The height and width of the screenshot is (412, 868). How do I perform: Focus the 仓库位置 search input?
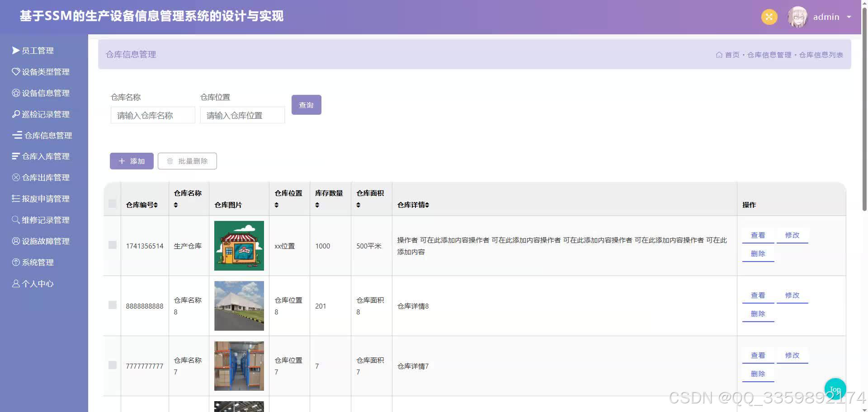[x=242, y=115]
